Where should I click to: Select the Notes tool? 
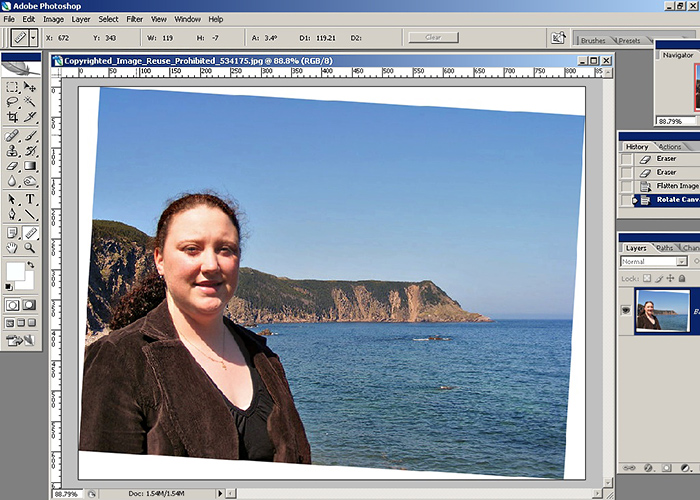point(12,233)
